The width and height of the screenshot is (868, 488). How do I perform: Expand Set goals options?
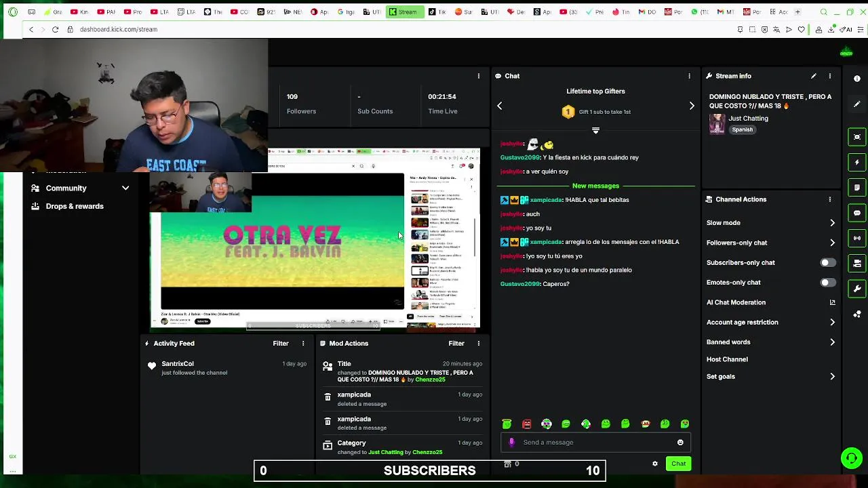(x=833, y=377)
